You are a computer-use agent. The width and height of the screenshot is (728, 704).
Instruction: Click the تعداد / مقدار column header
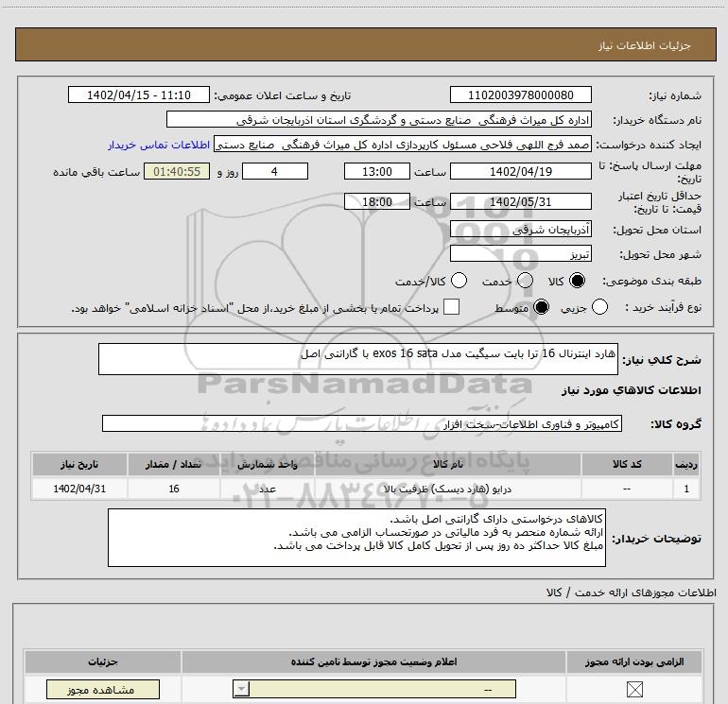174,465
